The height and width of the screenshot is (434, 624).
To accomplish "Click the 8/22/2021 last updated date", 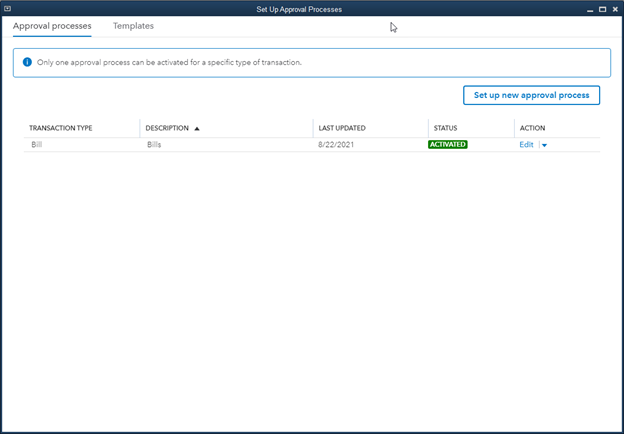I will coord(335,145).
